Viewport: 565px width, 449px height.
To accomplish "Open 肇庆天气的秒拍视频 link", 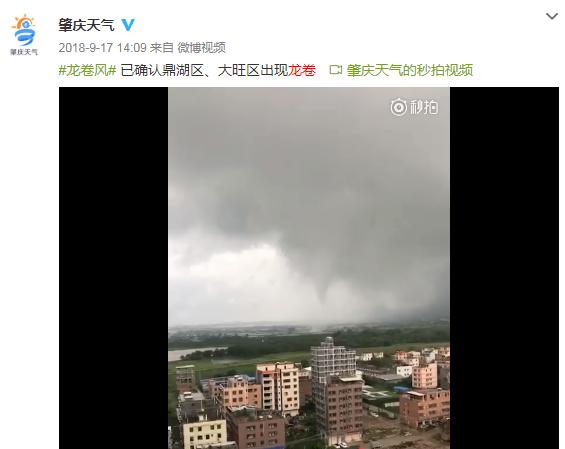I will tap(410, 70).
